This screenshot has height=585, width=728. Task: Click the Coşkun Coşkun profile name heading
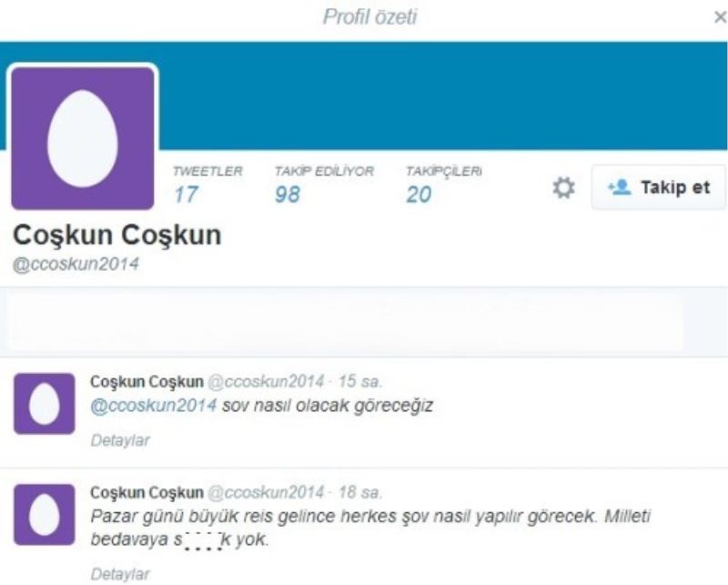tap(117, 235)
